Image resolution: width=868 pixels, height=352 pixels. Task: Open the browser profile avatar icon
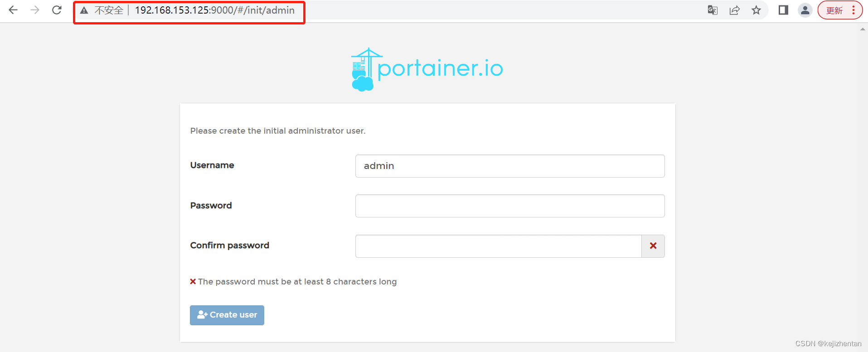point(805,10)
